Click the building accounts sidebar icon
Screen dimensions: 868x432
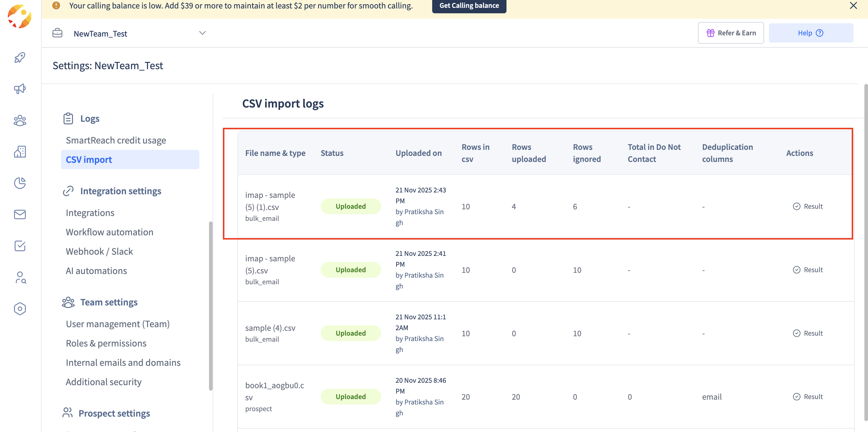20,152
